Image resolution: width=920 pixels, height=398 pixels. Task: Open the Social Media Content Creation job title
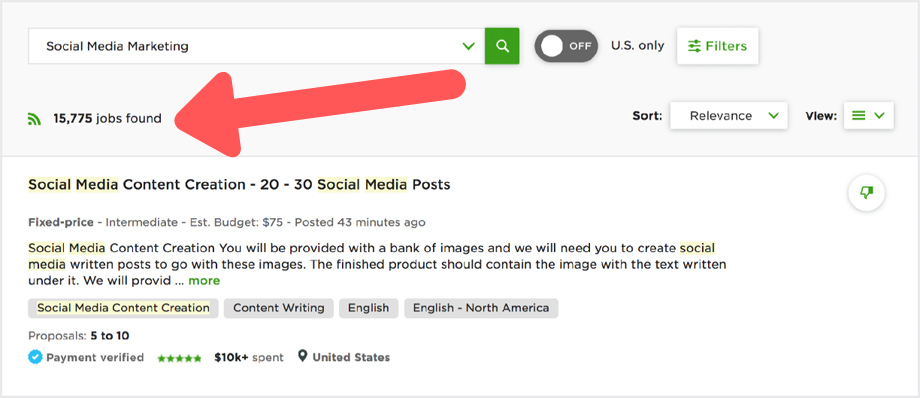tap(239, 184)
